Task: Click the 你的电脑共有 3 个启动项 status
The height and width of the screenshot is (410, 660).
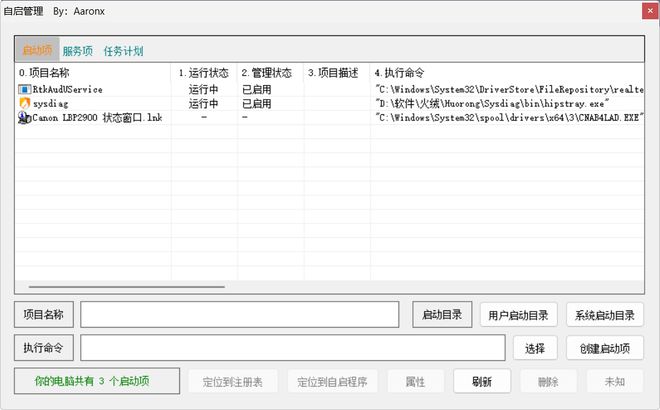Action: point(97,381)
